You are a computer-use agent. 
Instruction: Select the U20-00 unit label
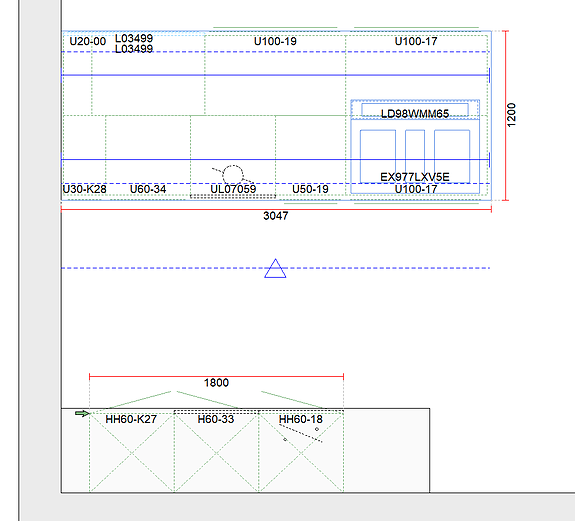tap(88, 41)
